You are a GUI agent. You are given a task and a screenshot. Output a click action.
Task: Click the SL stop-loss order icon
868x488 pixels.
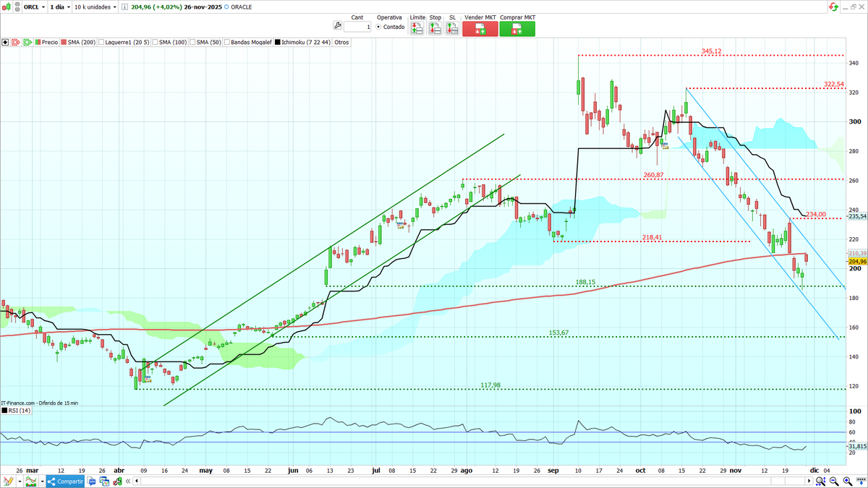pos(452,27)
